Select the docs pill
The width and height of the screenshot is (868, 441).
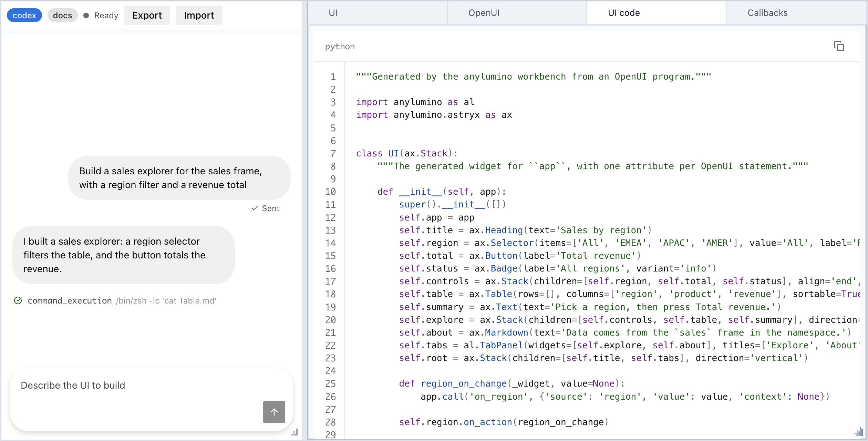[62, 15]
